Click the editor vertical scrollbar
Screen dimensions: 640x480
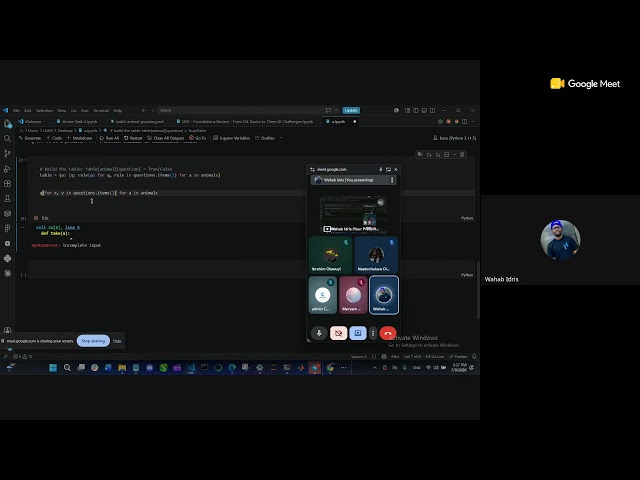pos(478,290)
